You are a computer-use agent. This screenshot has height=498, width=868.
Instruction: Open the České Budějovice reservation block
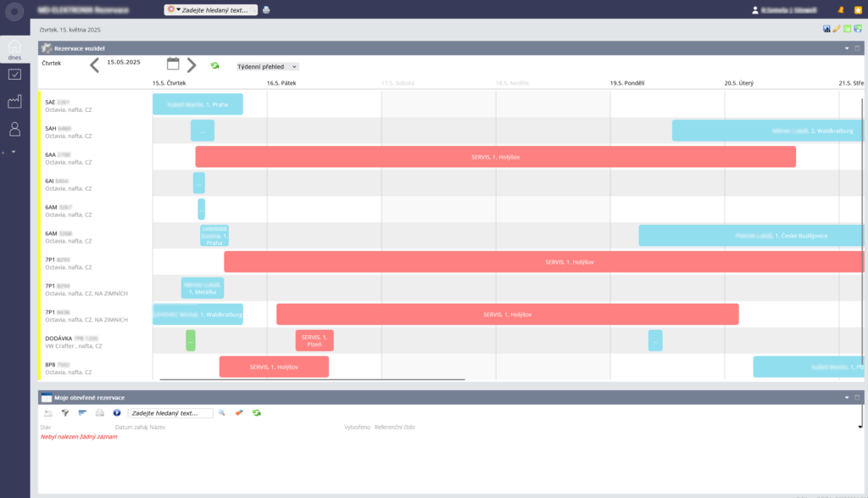751,236
